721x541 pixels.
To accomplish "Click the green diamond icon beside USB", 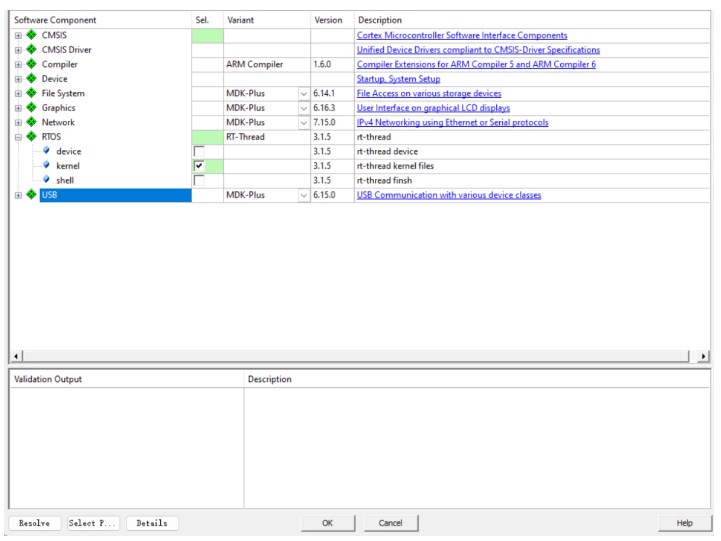I will [31, 194].
